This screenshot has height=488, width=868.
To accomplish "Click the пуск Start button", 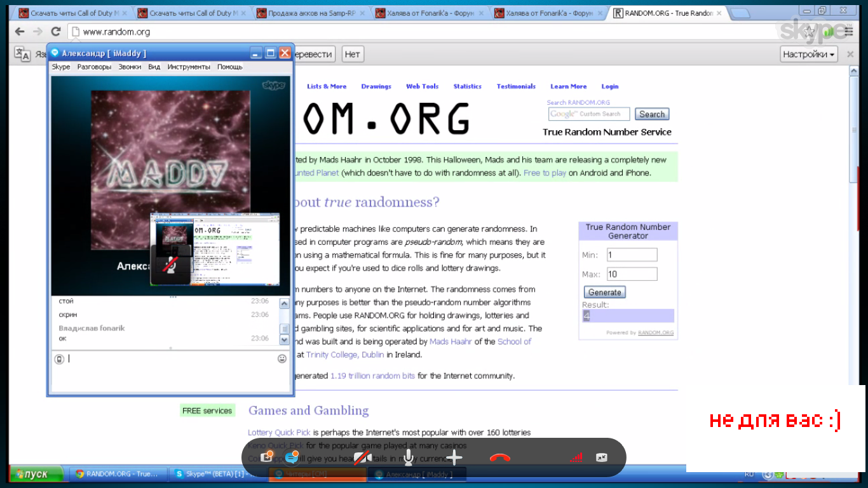I will [x=36, y=474].
